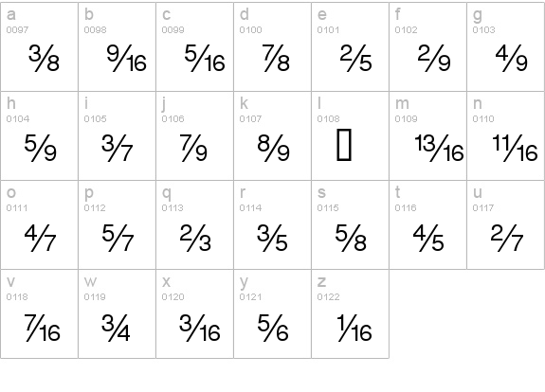Select the 3/4 fraction for letter w
545x392 pixels.
tap(116, 327)
